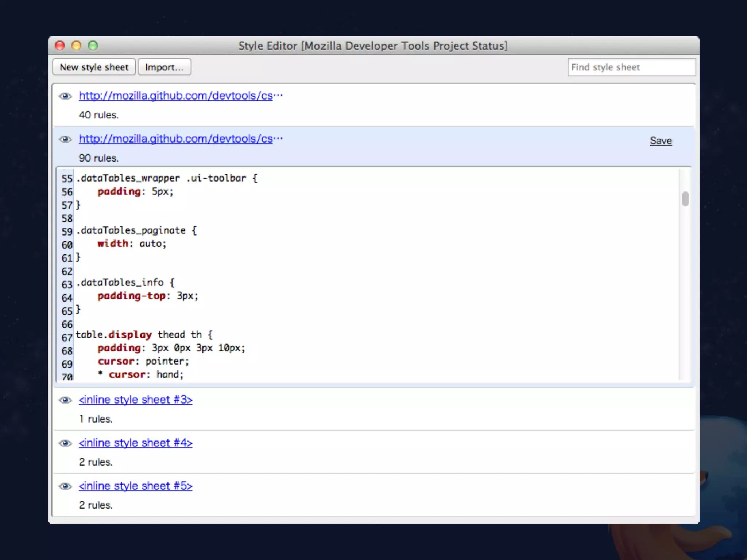Click the yellow minimize window button
747x560 pixels.
[x=76, y=46]
